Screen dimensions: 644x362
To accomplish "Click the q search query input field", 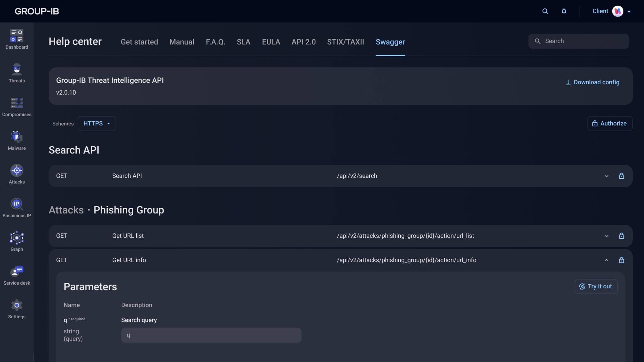I will (211, 335).
